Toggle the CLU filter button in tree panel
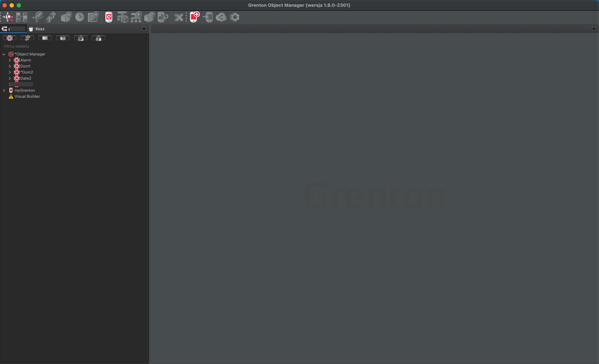This screenshot has height=364, width=599. (10, 38)
